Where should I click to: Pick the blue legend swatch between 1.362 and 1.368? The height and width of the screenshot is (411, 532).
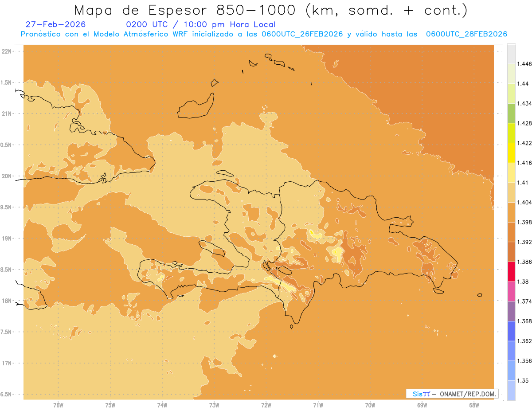tap(511, 331)
